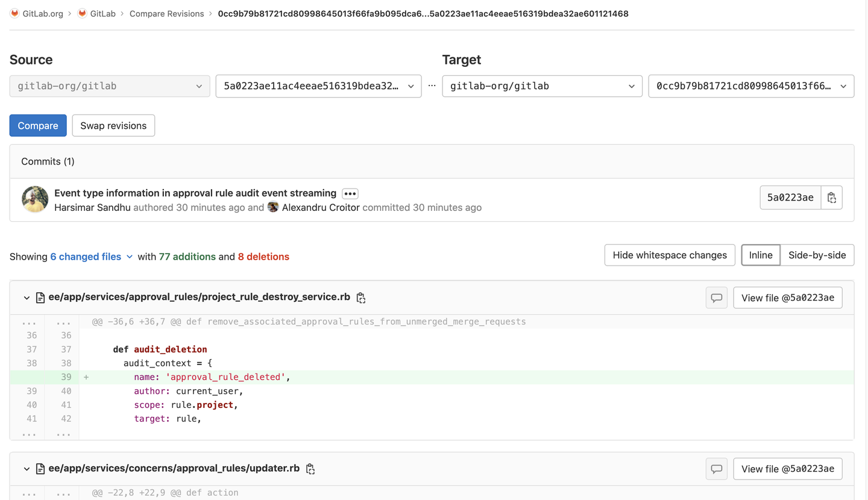This screenshot has width=868, height=500.
Task: Open comment panel on project_rule_destroy_service.rb diff
Action: coord(716,298)
